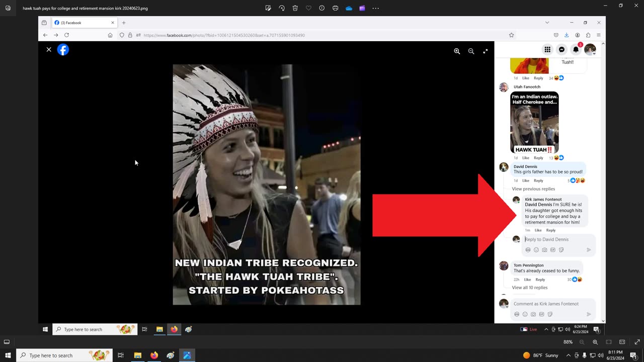Reload the page with the refresh icon
Screen dimensions: 644x362
pos(66,35)
